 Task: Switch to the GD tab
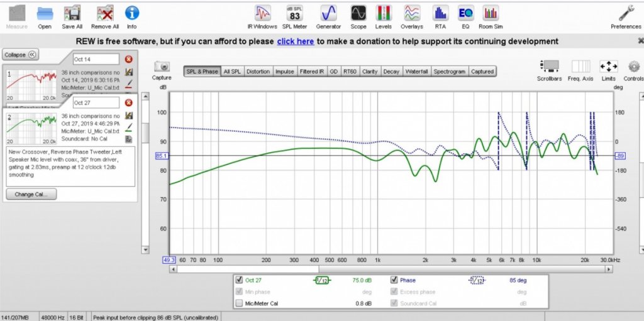pos(333,72)
